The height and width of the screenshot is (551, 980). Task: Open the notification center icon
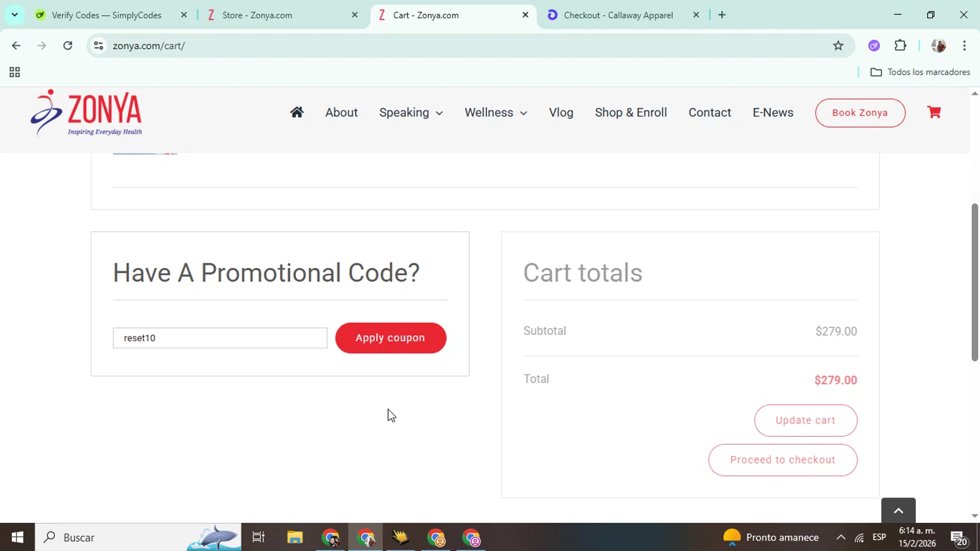point(959,538)
